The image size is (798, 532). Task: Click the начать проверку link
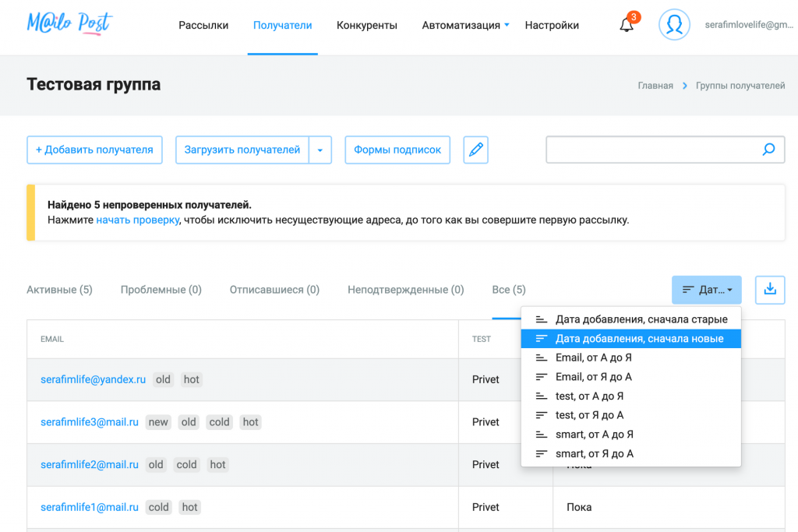coord(137,220)
